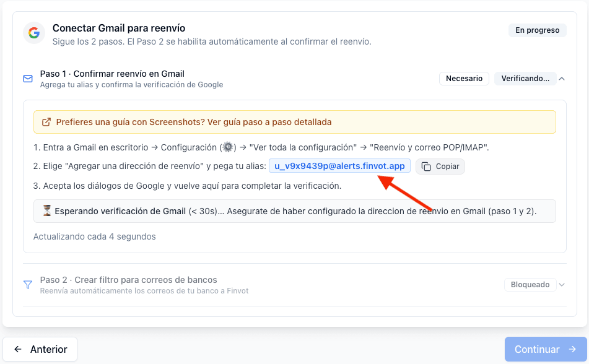Collapse Paso 1 using the up chevron
The height and width of the screenshot is (364, 589).
[x=562, y=79]
